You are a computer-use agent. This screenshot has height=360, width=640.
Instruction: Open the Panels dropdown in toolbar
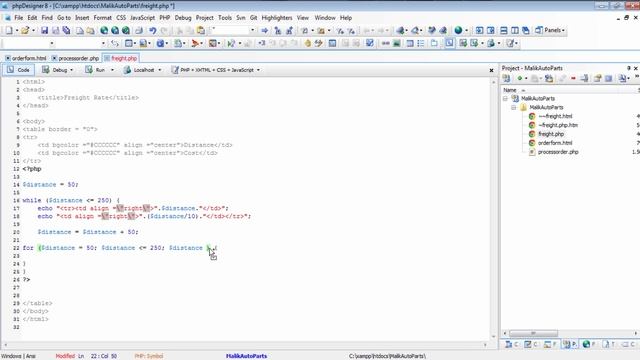(x=550, y=30)
